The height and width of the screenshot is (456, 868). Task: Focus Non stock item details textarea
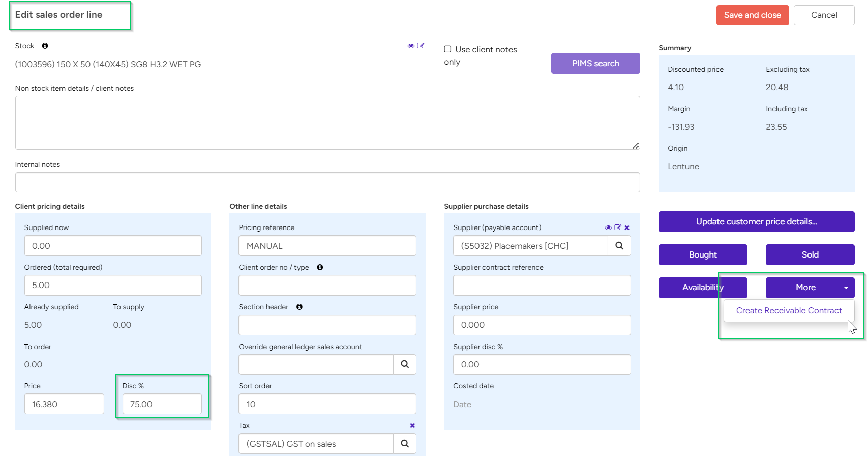click(x=327, y=123)
